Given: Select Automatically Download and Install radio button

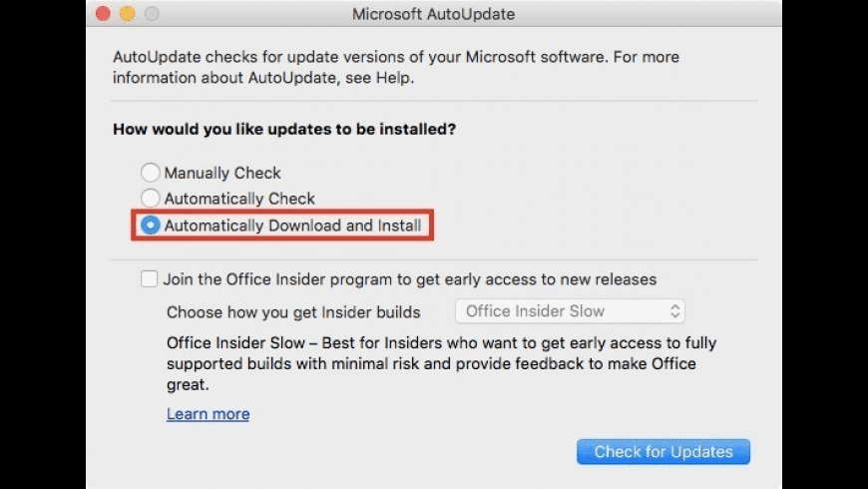Looking at the screenshot, I should [x=151, y=227].
